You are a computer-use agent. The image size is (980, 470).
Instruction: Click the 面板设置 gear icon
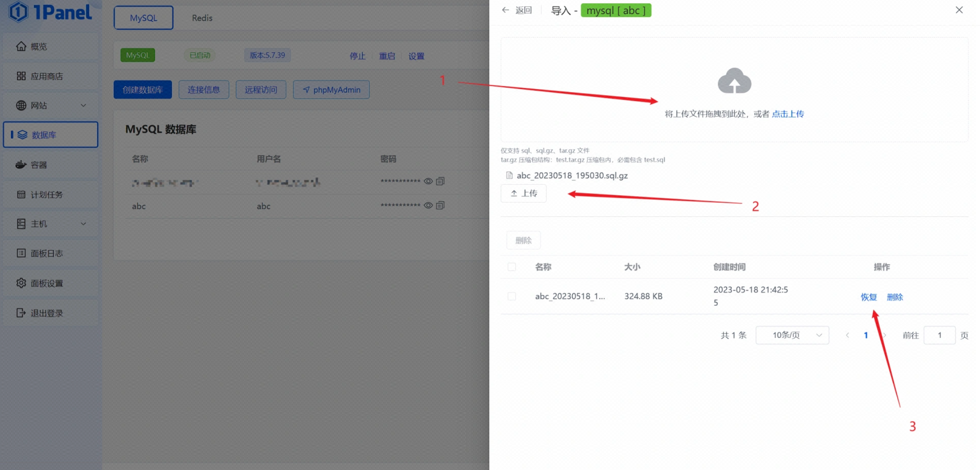tap(21, 283)
